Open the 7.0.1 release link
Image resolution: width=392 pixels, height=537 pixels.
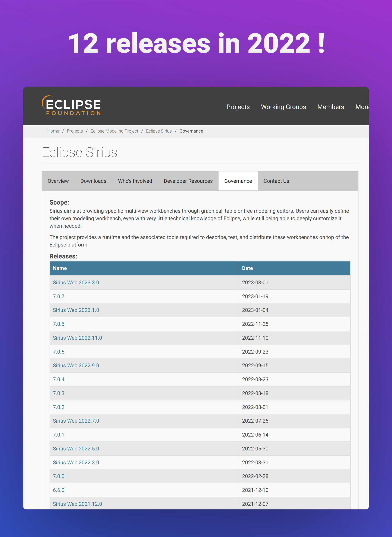pos(59,435)
